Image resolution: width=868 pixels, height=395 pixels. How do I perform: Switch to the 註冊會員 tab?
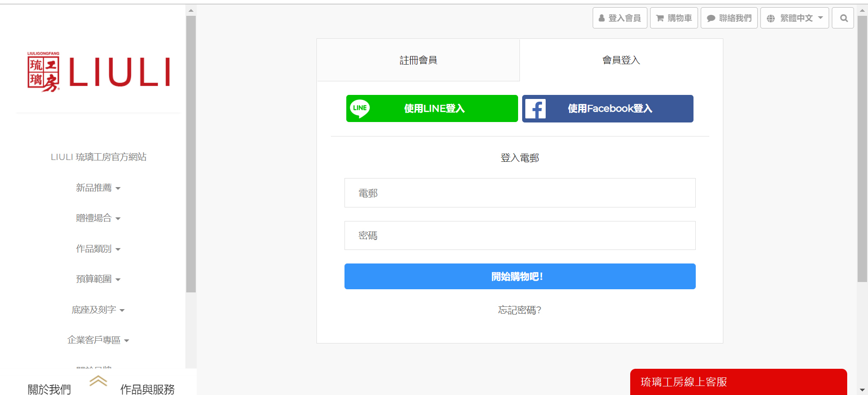(418, 60)
